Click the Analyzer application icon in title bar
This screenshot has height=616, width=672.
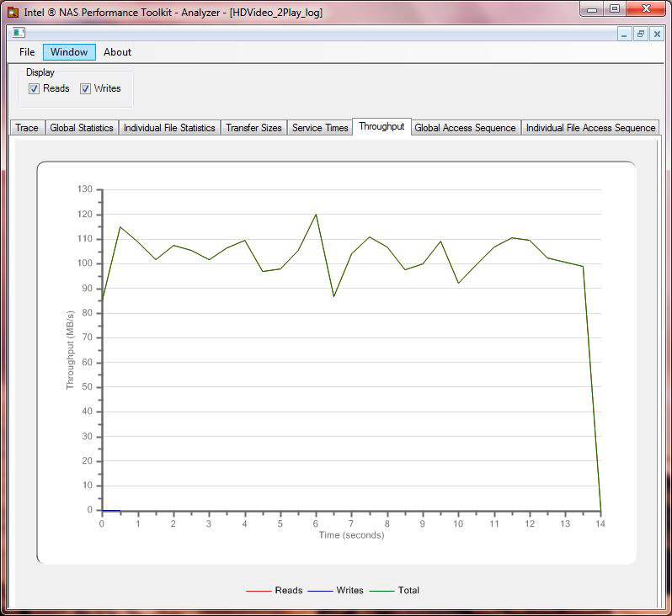click(13, 12)
